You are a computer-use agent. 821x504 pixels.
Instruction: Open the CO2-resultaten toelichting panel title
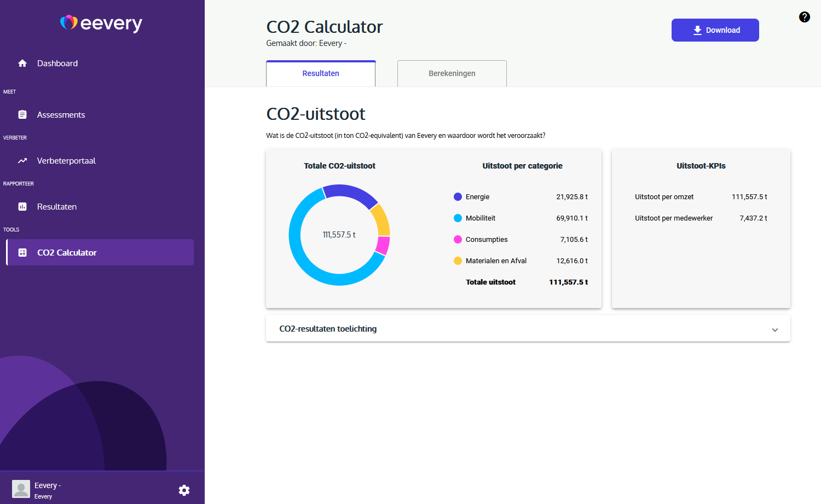pos(328,329)
